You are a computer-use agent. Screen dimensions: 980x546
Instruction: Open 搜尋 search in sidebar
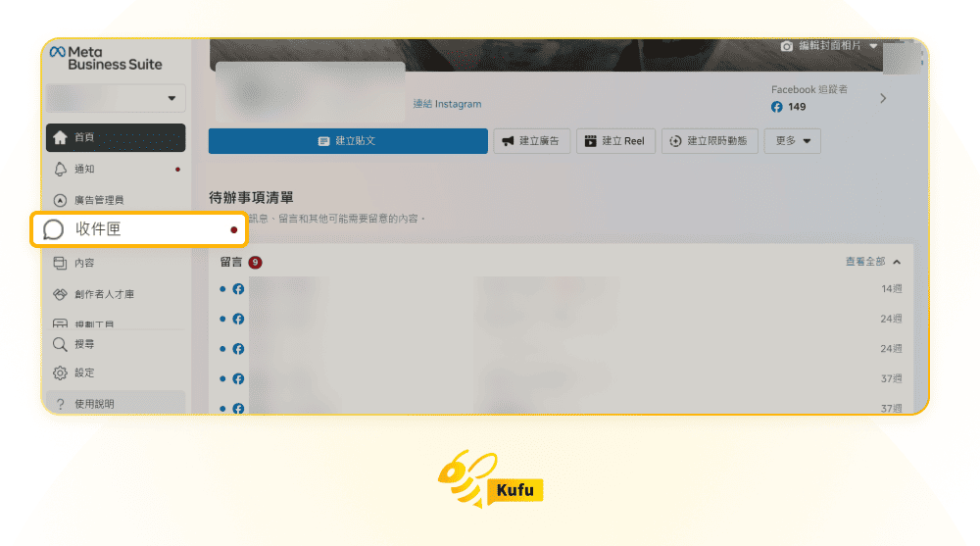pyautogui.click(x=116, y=344)
